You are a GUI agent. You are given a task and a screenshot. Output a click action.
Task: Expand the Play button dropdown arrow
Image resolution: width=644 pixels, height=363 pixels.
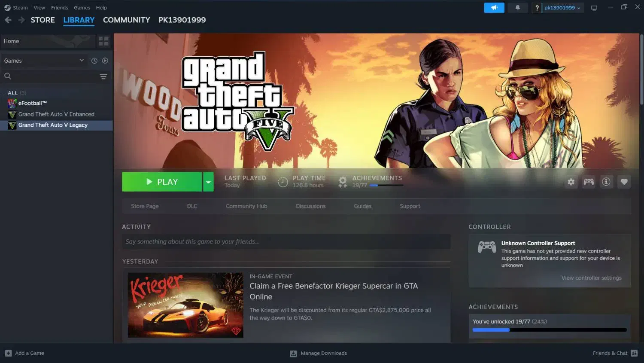pos(208,182)
